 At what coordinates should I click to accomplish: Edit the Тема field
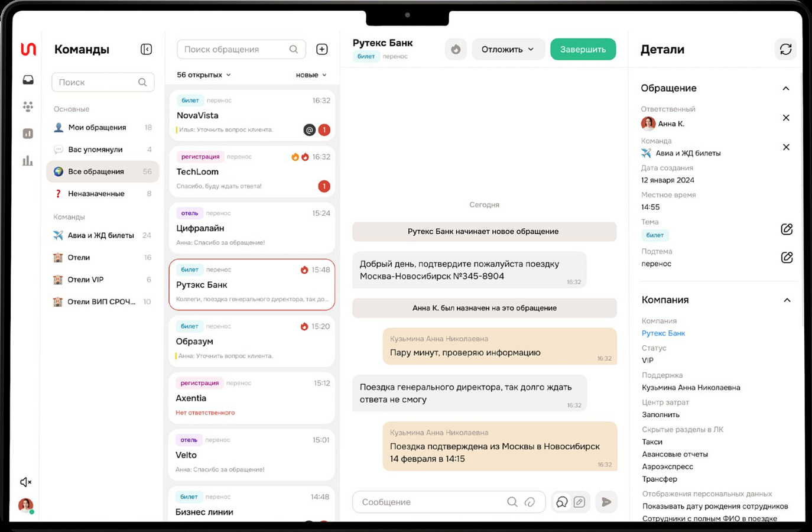pyautogui.click(x=787, y=229)
